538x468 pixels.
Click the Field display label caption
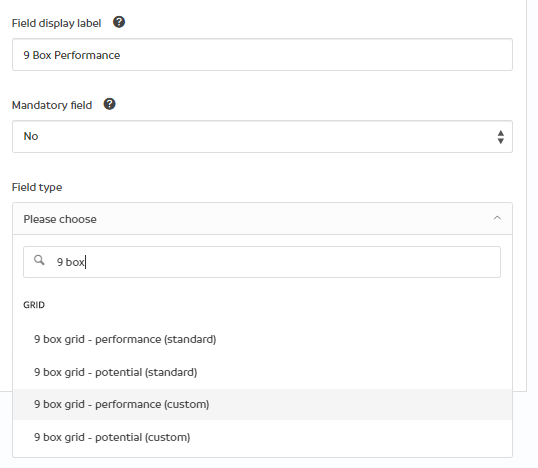[56, 23]
